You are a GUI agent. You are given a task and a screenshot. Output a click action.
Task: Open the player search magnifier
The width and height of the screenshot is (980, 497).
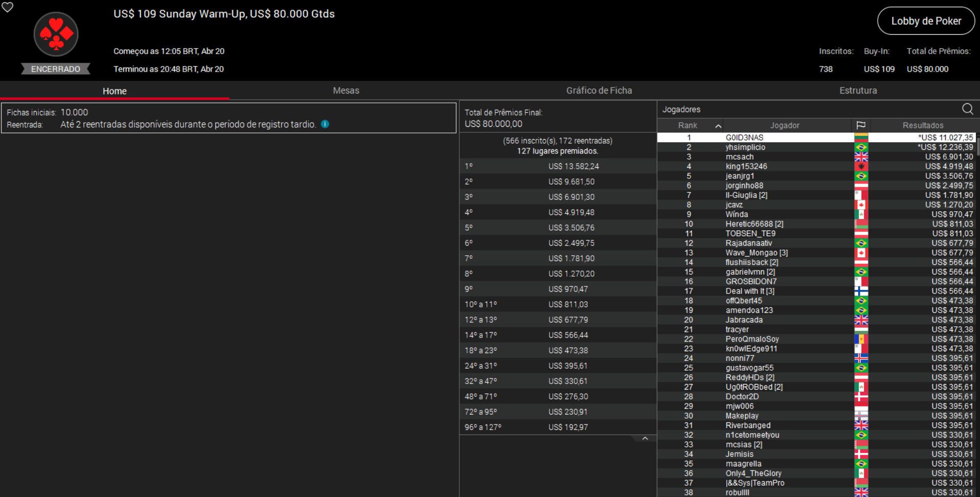pos(967,109)
